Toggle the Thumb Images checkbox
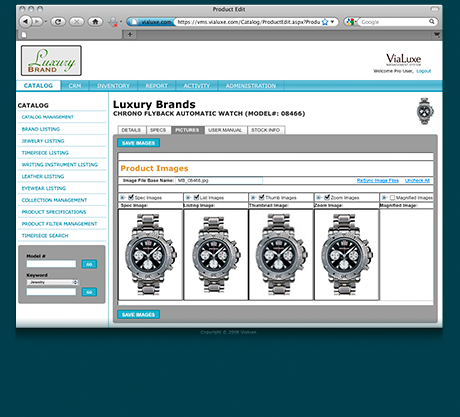Image resolution: width=460 pixels, height=417 pixels. coord(262,197)
